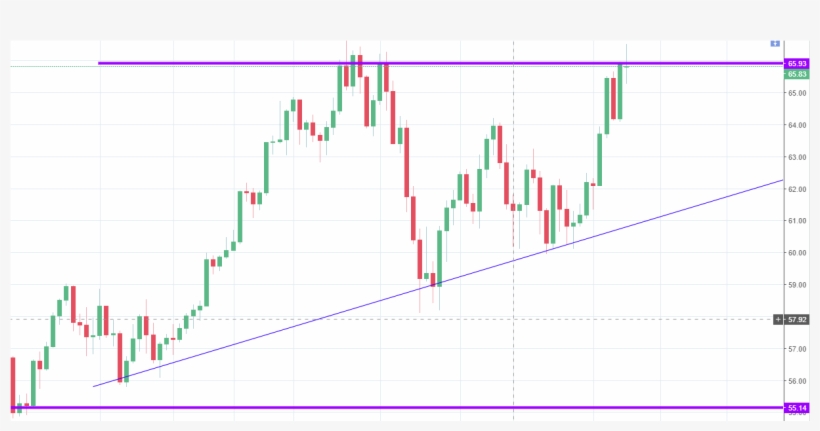Click the grey 57.92 crosshair price label
Image resolution: width=820 pixels, height=431 pixels.
coord(797,319)
